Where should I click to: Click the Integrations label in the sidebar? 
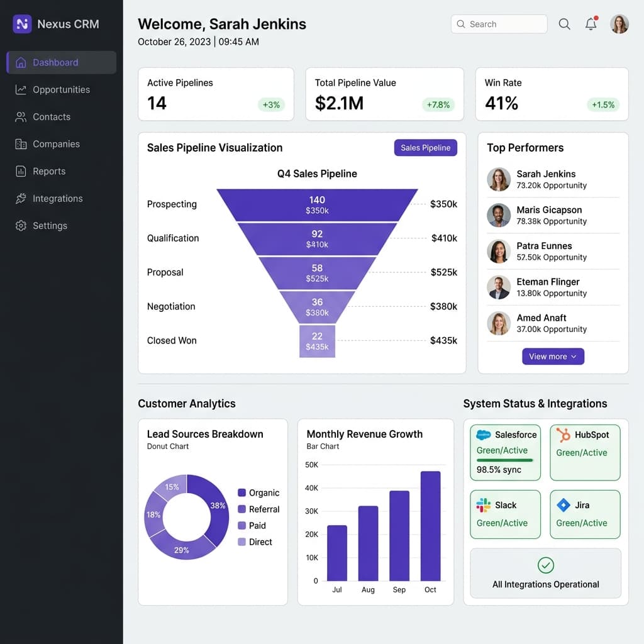pyautogui.click(x=57, y=199)
